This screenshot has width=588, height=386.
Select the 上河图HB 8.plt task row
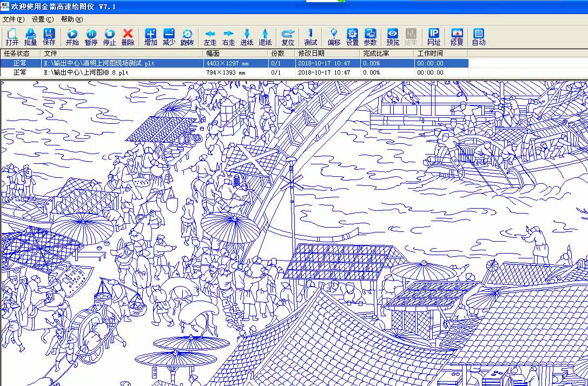(234, 72)
